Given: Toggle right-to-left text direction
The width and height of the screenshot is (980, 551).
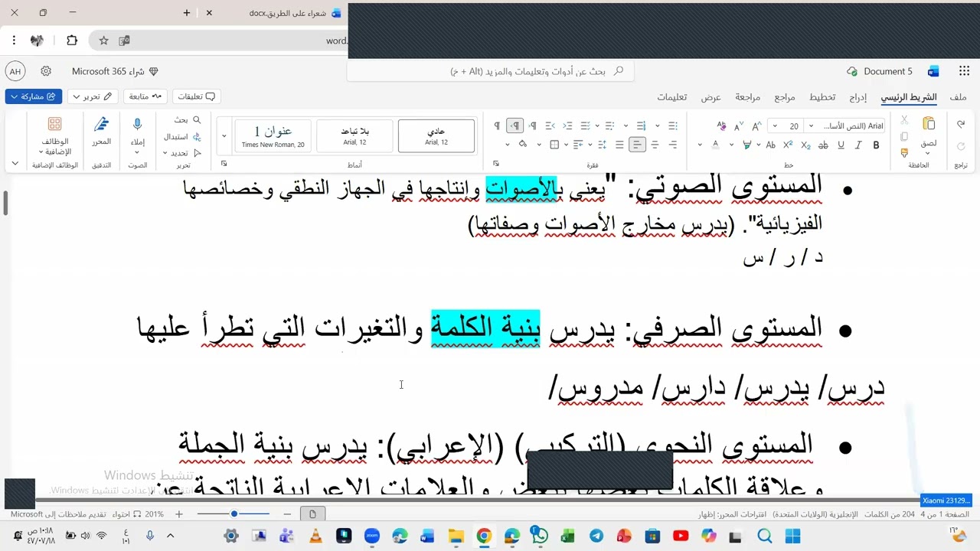Looking at the screenshot, I should [x=515, y=126].
